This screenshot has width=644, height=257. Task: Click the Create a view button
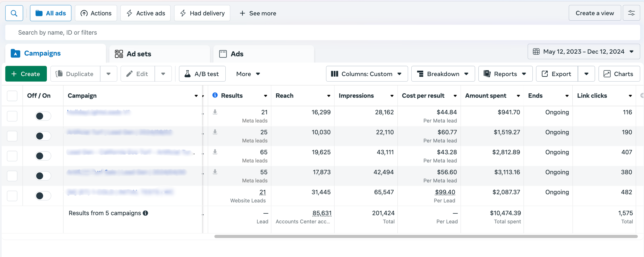pos(595,13)
